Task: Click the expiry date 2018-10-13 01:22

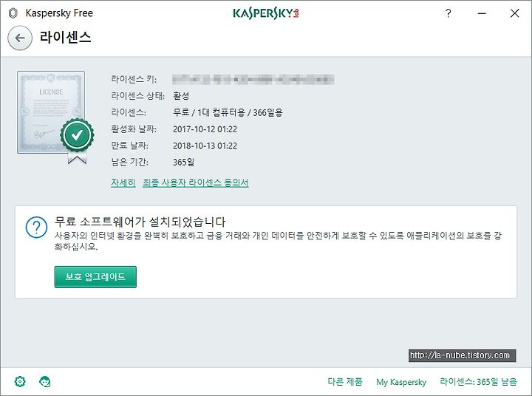Action: [x=205, y=146]
